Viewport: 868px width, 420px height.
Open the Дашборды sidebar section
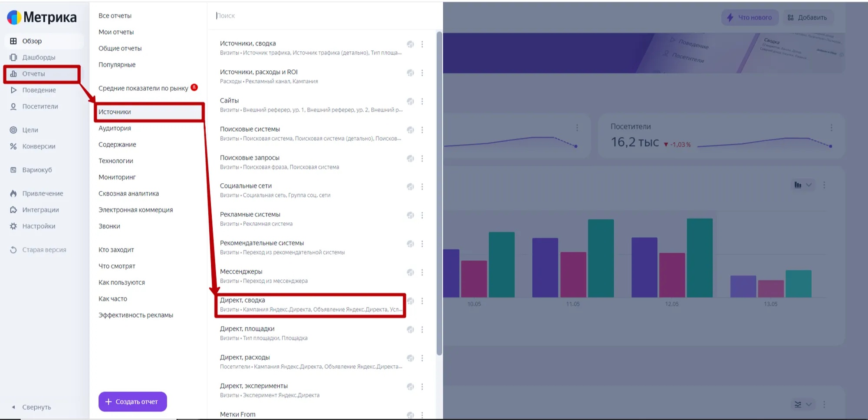pyautogui.click(x=38, y=57)
